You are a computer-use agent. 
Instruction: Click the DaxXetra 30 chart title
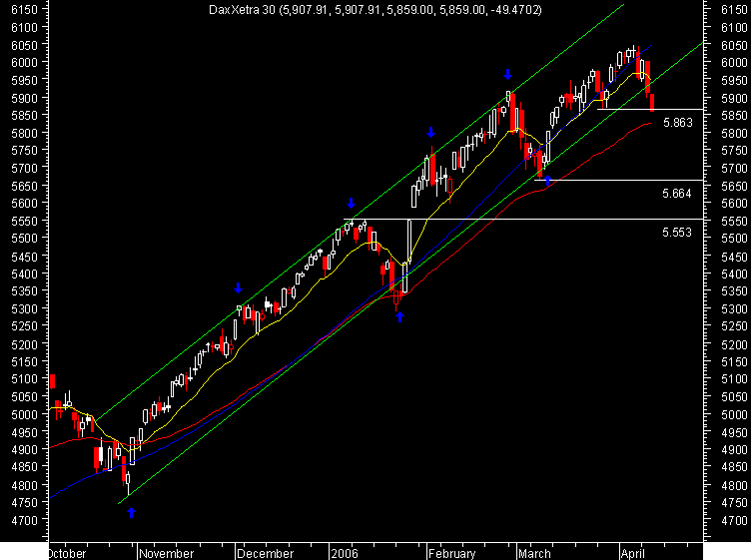pos(375,10)
